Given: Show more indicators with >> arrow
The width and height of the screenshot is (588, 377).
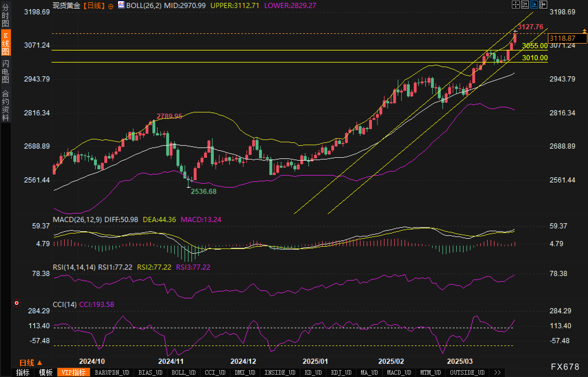Looking at the screenshot, I should [497, 372].
